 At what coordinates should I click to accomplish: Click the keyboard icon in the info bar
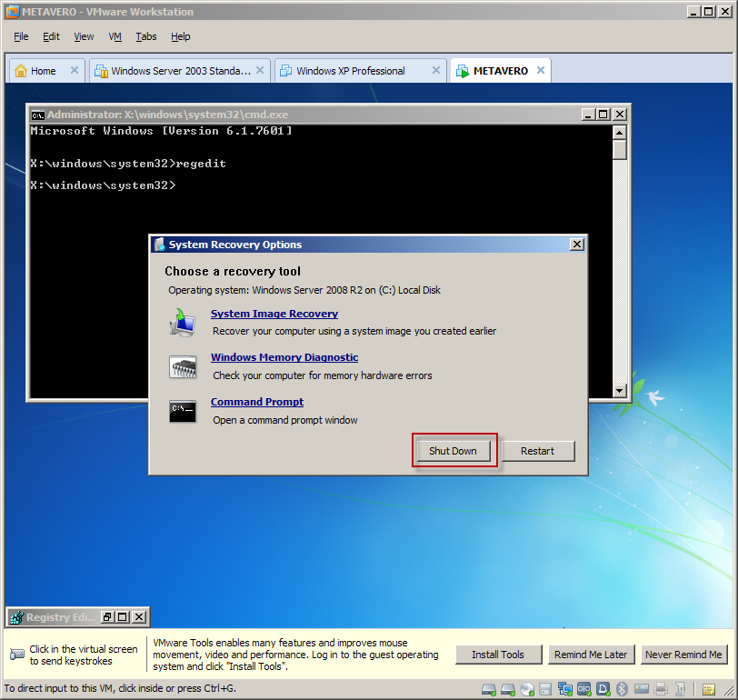[17, 655]
